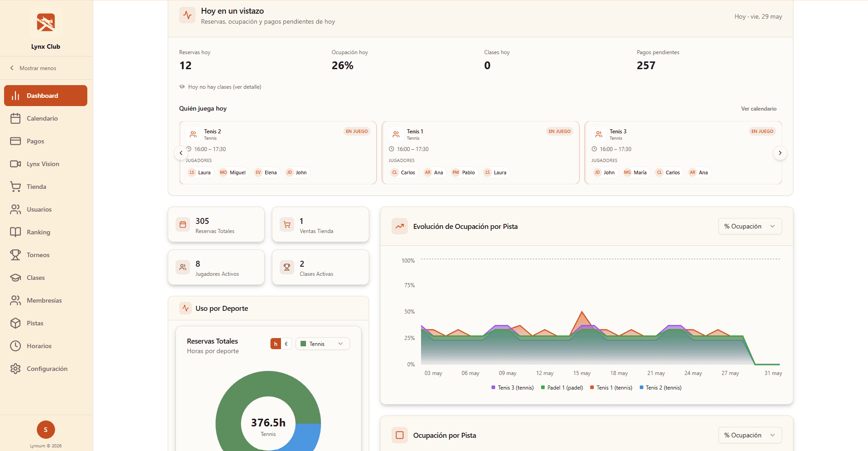Switch Reservas Totales chart to hours (h)

(276, 344)
